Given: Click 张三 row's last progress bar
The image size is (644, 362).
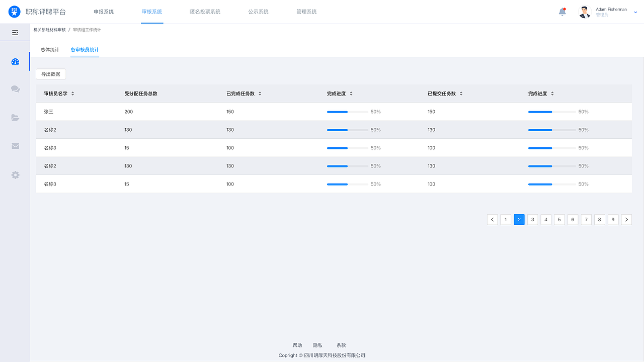Looking at the screenshot, I should tap(552, 112).
